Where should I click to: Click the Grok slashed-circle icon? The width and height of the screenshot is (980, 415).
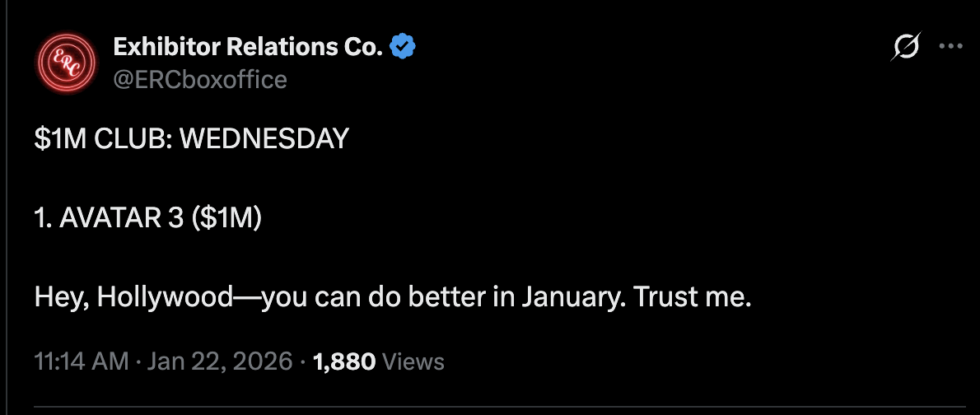click(x=905, y=48)
